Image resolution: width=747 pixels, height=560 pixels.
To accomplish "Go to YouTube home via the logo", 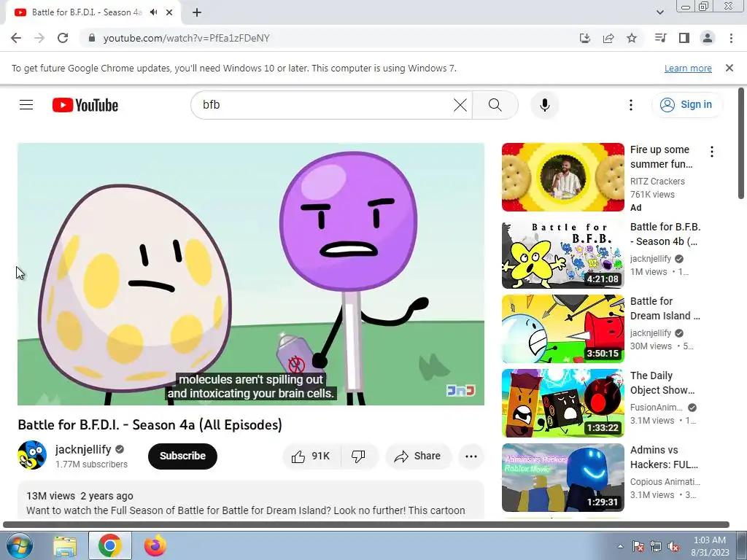I will point(85,105).
